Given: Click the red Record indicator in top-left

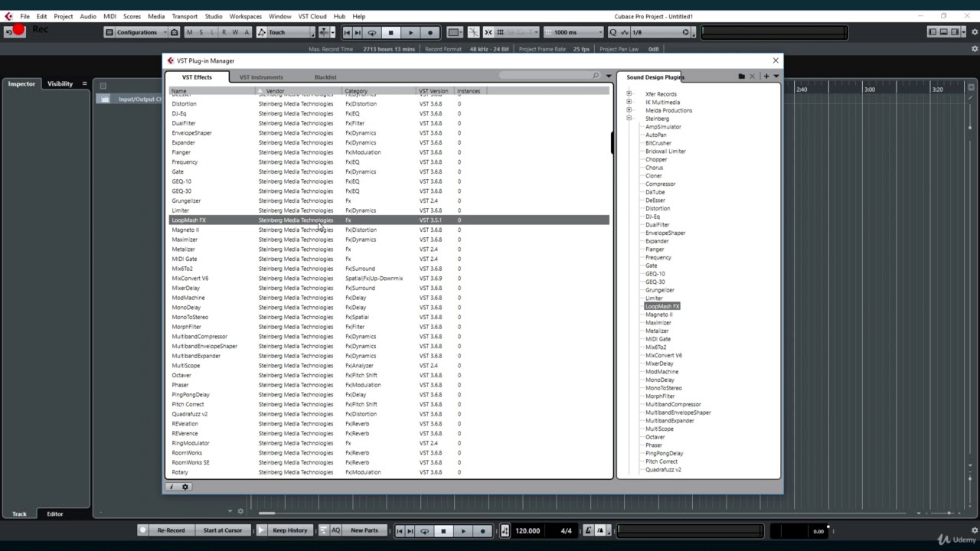Looking at the screenshot, I should tap(18, 30).
